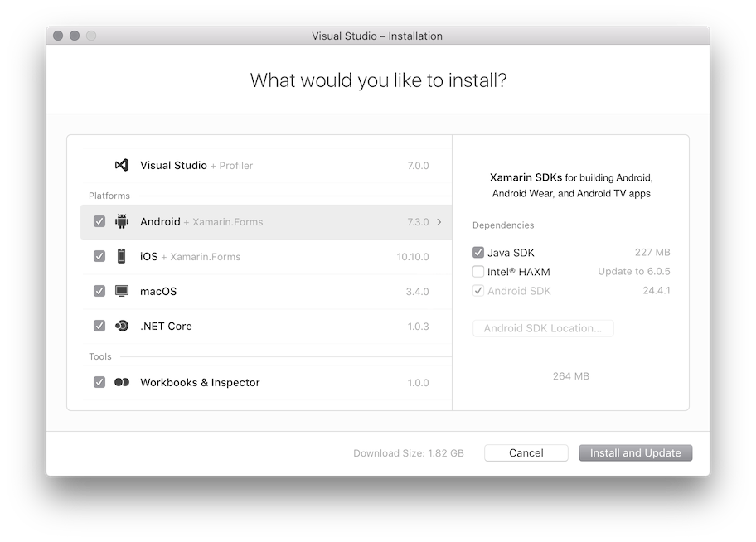Click the Java SDK label
The image size is (756, 542).
click(511, 253)
